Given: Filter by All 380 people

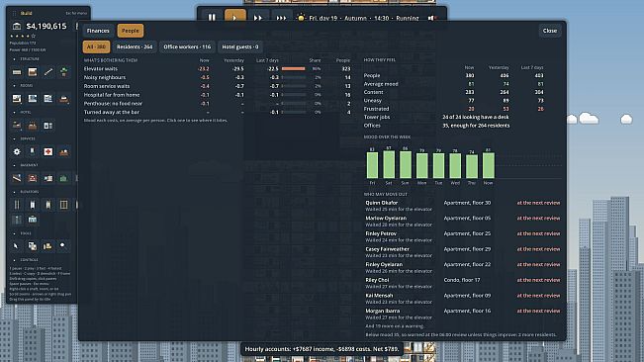Looking at the screenshot, I should tap(96, 46).
